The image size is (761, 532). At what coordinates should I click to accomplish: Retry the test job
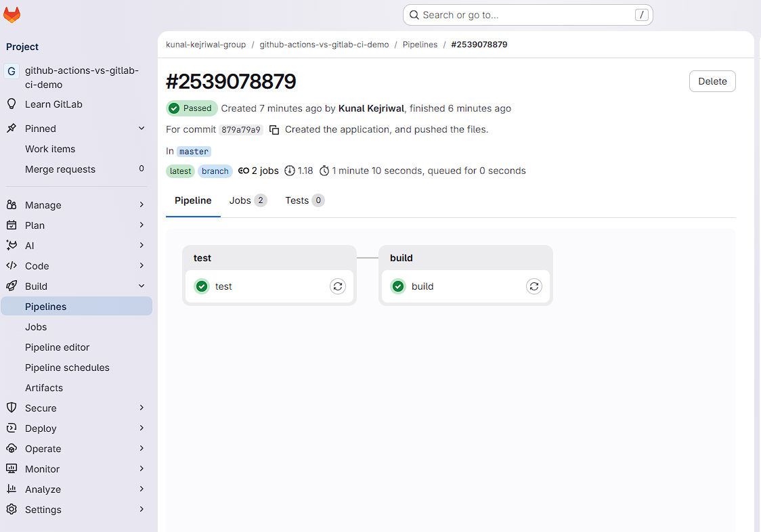tap(338, 286)
